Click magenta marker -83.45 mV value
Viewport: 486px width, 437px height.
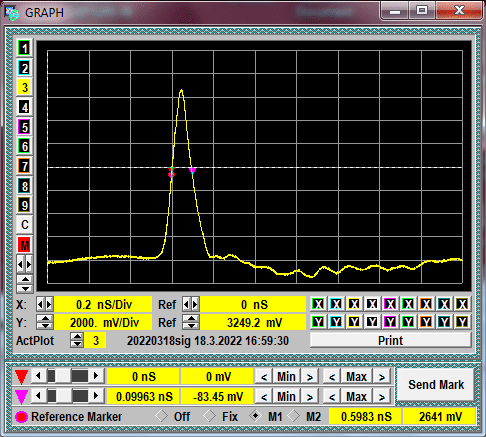pyautogui.click(x=217, y=397)
